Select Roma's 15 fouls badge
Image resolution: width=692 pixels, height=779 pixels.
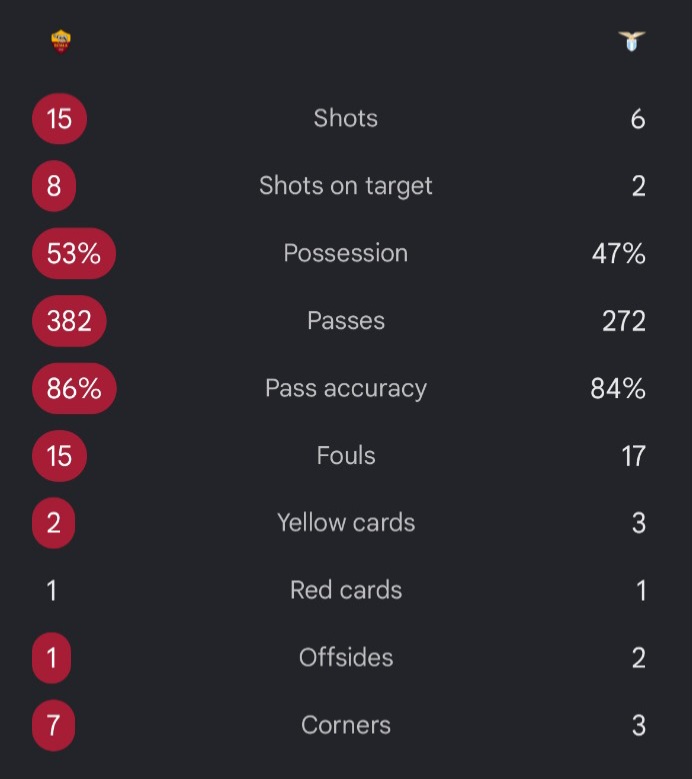(60, 456)
